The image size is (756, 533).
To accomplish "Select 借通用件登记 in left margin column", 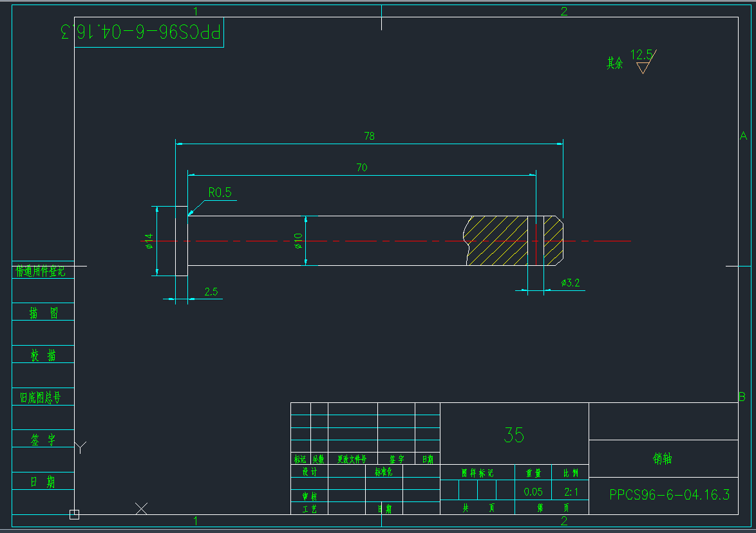I will (41, 271).
